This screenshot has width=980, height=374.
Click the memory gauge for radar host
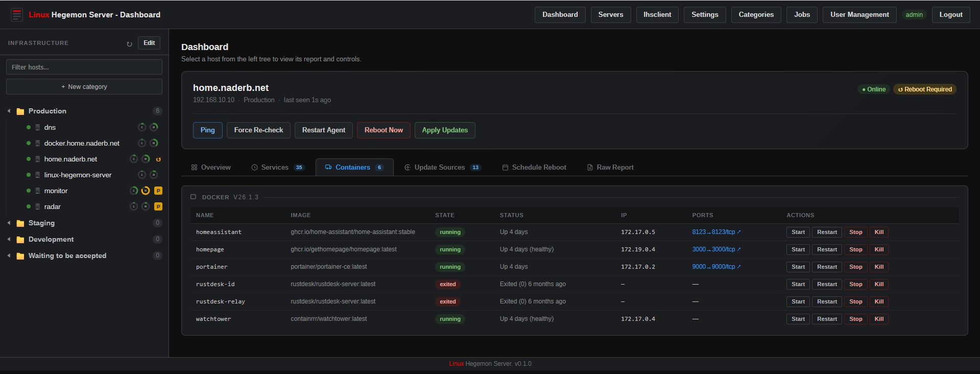pos(146,206)
